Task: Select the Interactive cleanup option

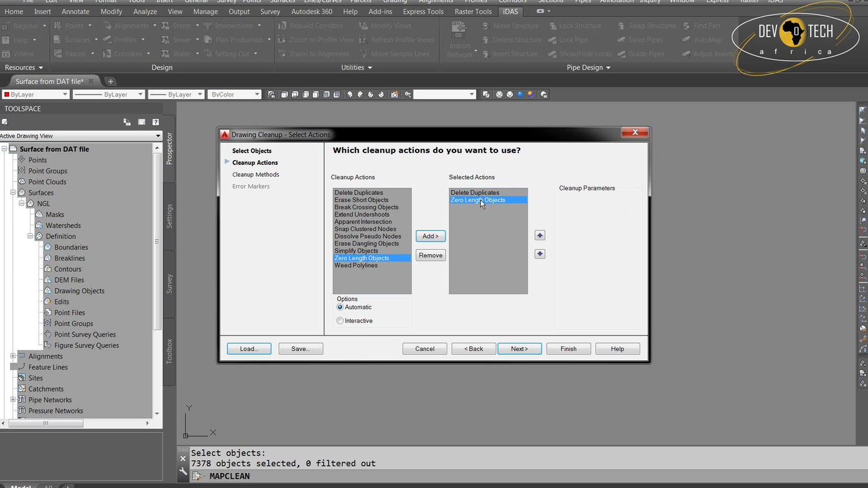Action: (x=340, y=321)
